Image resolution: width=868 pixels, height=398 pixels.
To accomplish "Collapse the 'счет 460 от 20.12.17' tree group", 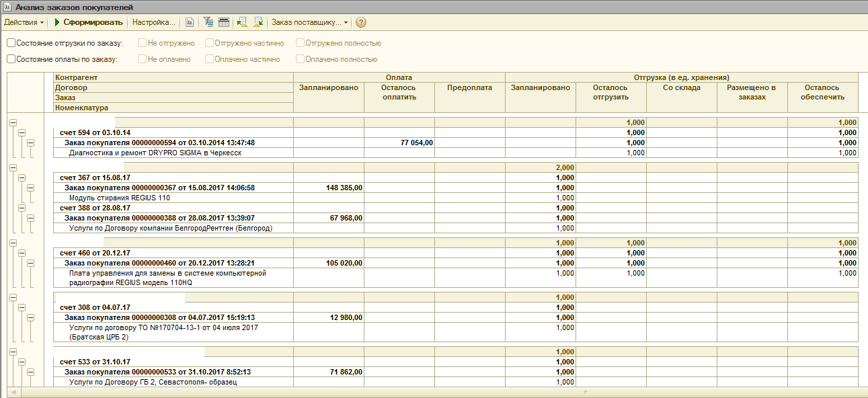I will tap(22, 253).
